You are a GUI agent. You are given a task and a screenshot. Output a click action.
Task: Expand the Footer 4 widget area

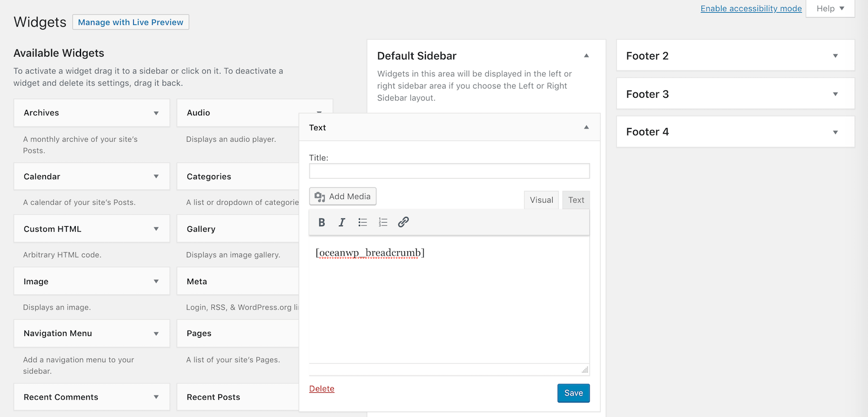click(835, 131)
